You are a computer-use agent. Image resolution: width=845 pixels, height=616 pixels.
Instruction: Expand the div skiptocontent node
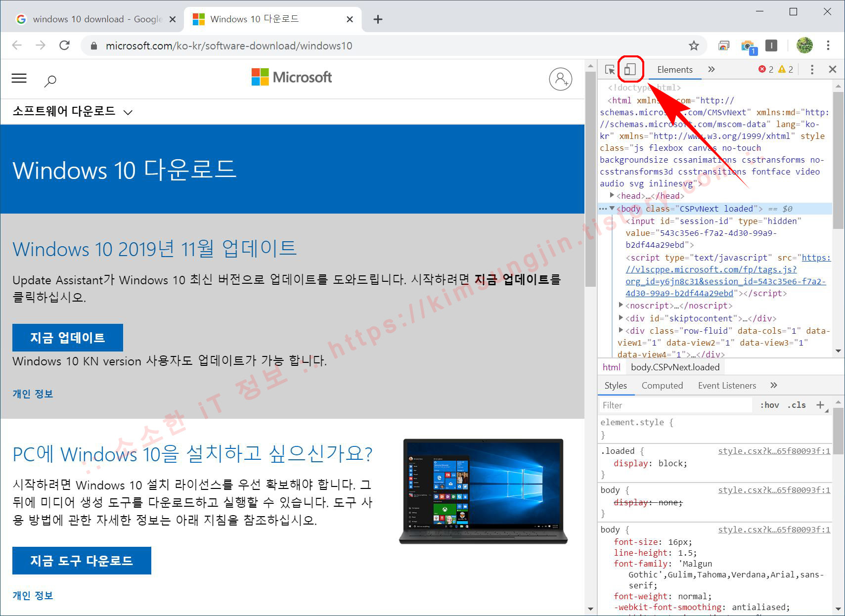621,318
